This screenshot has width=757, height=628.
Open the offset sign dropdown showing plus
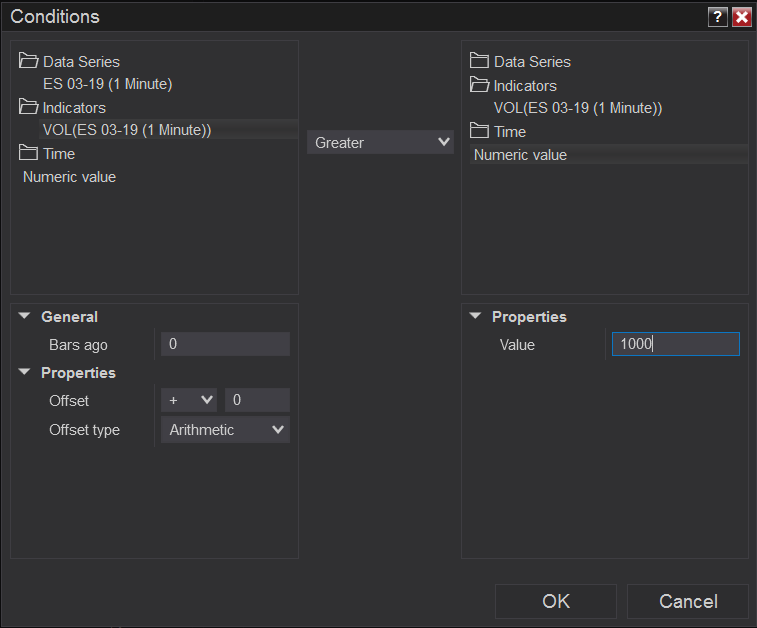pos(189,400)
